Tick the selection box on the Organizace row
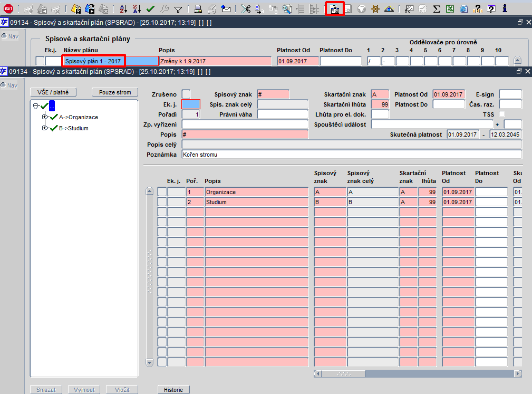The image size is (532, 394). click(x=162, y=192)
